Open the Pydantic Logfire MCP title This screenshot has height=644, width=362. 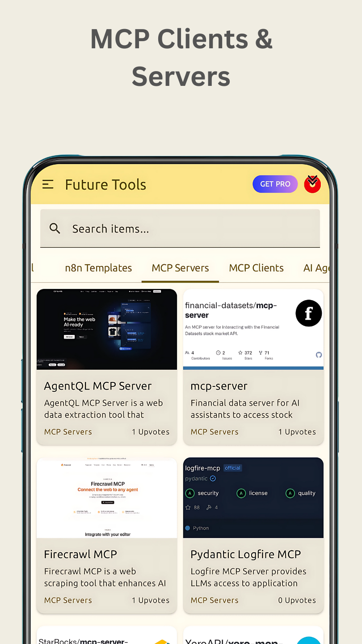(x=245, y=554)
